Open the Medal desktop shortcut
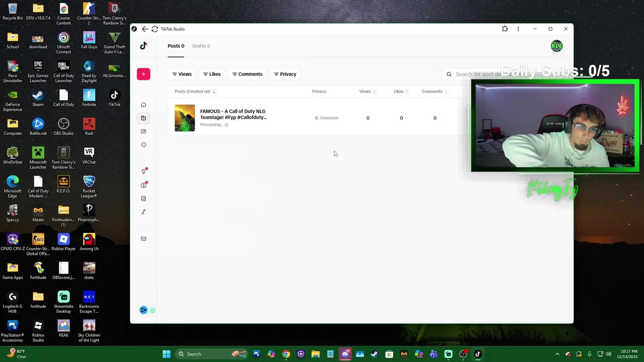Image resolution: width=644 pixels, height=362 pixels. tap(38, 213)
